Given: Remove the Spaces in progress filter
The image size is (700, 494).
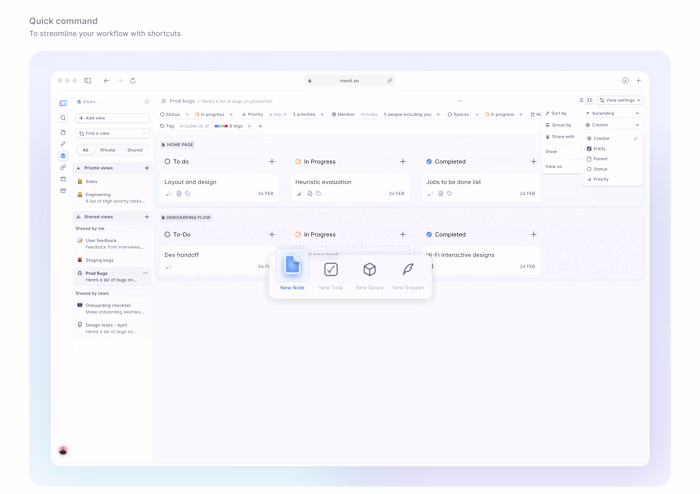Looking at the screenshot, I should click(x=521, y=115).
